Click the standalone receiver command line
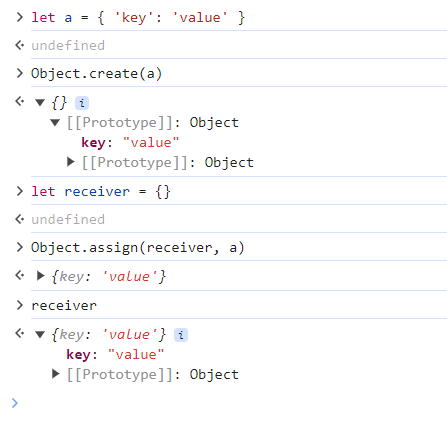This screenshot has height=432, width=447. click(64, 306)
